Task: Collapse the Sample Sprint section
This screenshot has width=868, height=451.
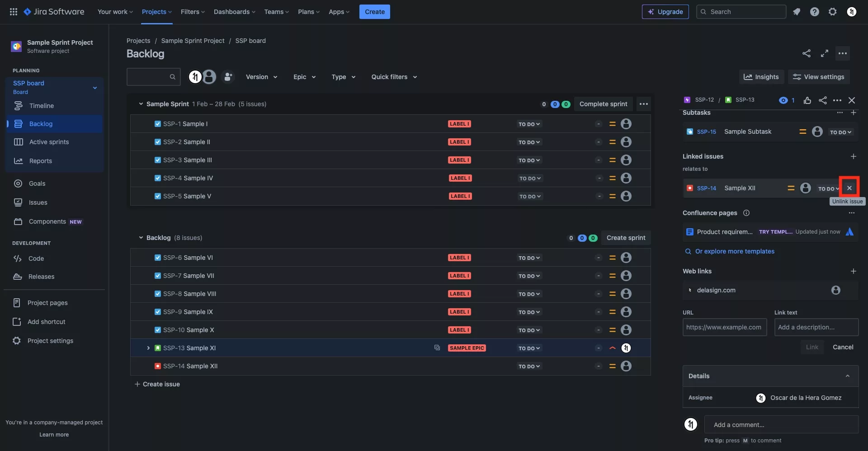Action: coord(141,104)
